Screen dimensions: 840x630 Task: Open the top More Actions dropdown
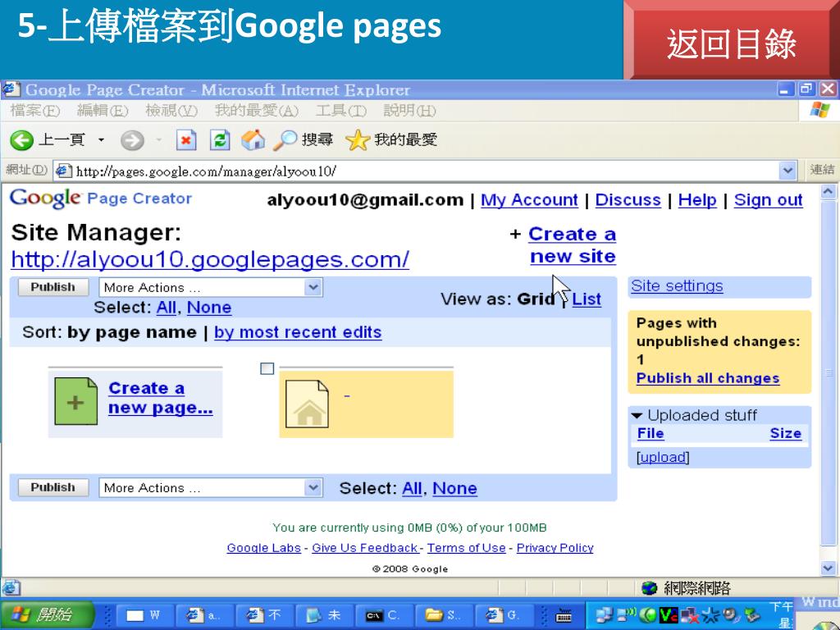click(211, 288)
